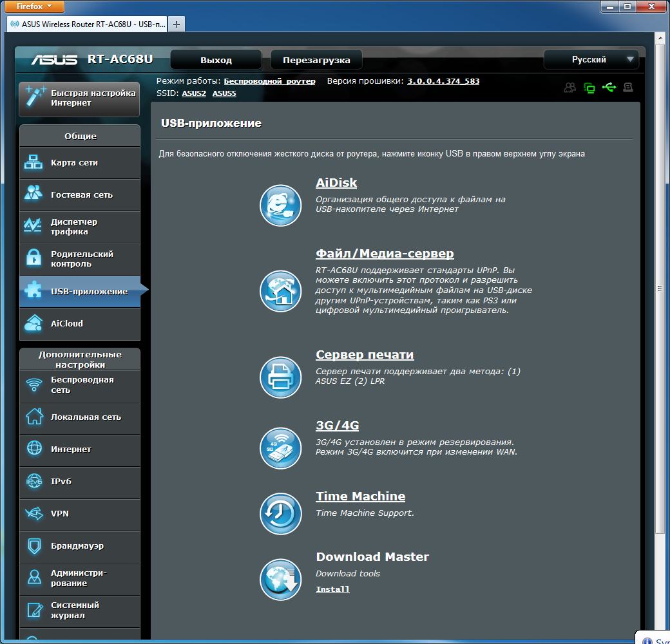The width and height of the screenshot is (670, 644).
Task: Click the scrollbar up arrow
Action: tap(660, 37)
